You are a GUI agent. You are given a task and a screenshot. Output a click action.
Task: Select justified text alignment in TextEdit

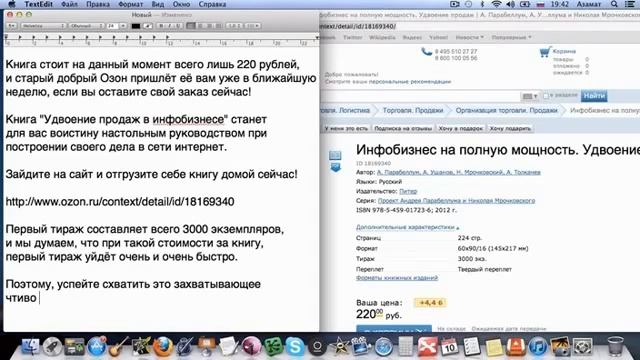tap(219, 26)
